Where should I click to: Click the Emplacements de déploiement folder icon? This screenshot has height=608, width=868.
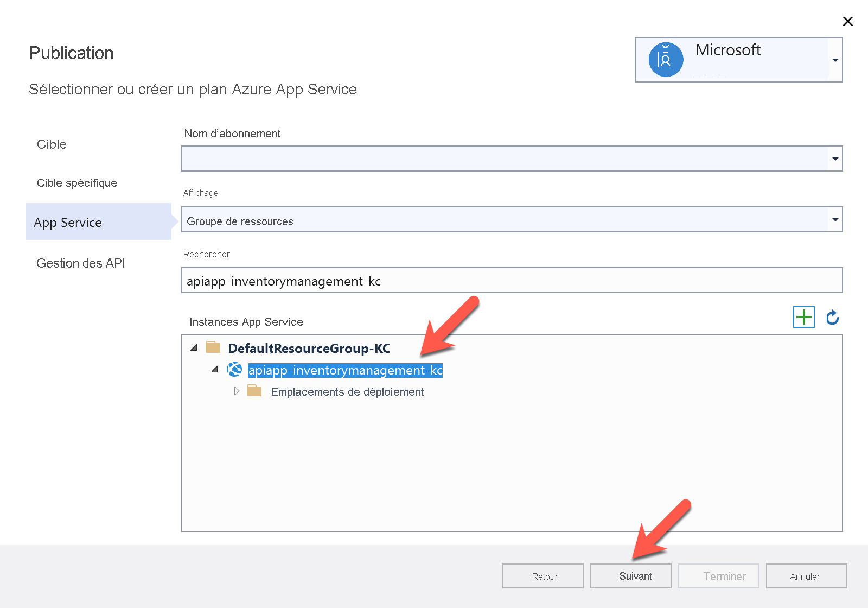[254, 391]
